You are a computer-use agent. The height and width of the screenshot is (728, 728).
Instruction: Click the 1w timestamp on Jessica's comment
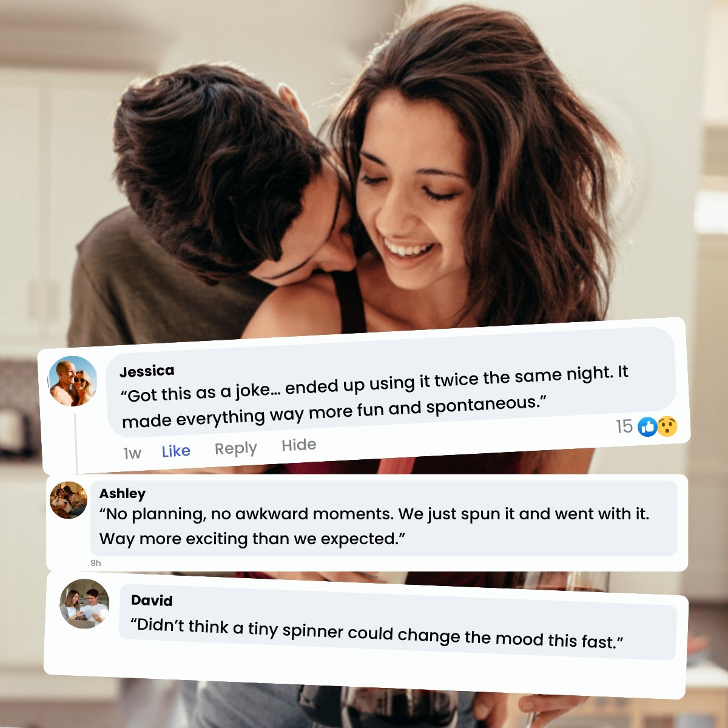click(132, 453)
